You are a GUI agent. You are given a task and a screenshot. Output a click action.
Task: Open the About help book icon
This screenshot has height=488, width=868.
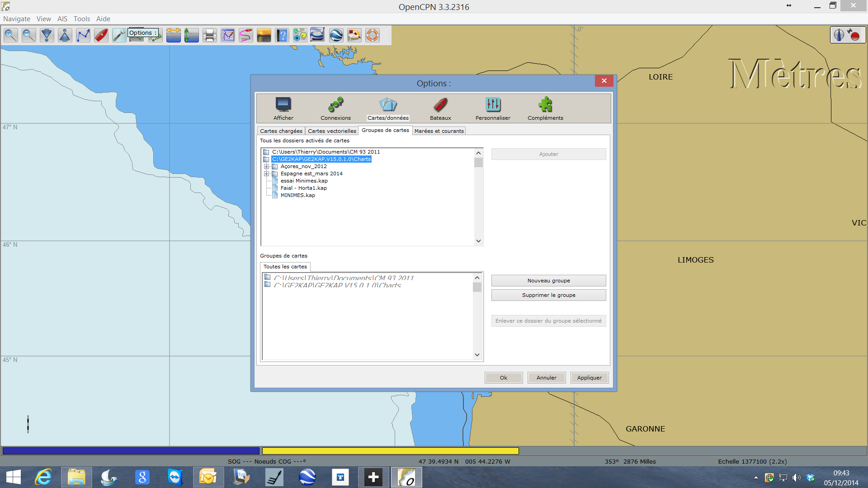tap(282, 35)
